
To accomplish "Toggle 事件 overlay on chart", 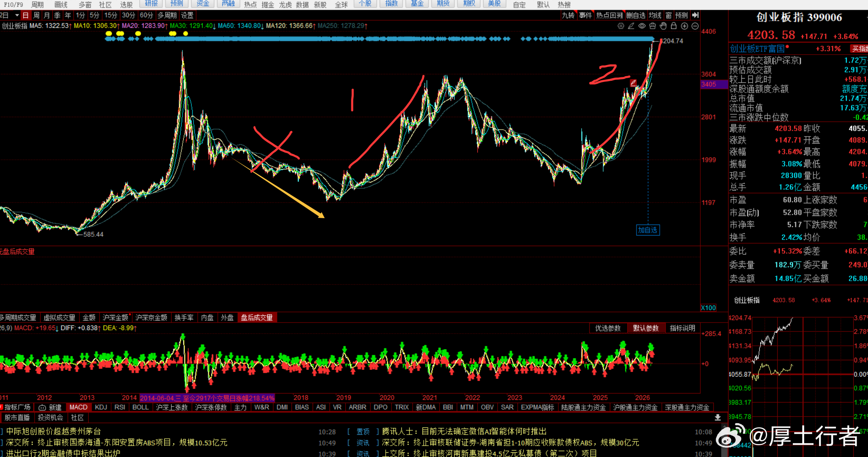I will point(585,15).
